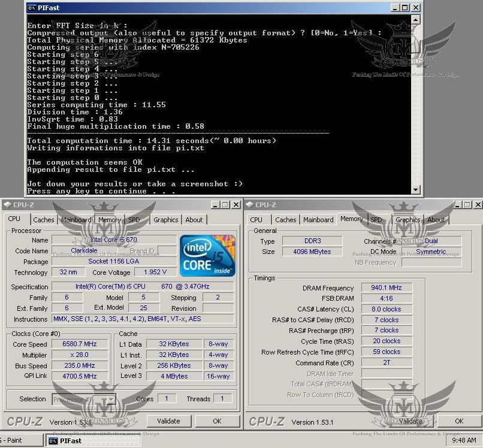Select SPD tab in the Processor CPU-Z window
This screenshot has width=483, height=448.
pyautogui.click(x=134, y=220)
